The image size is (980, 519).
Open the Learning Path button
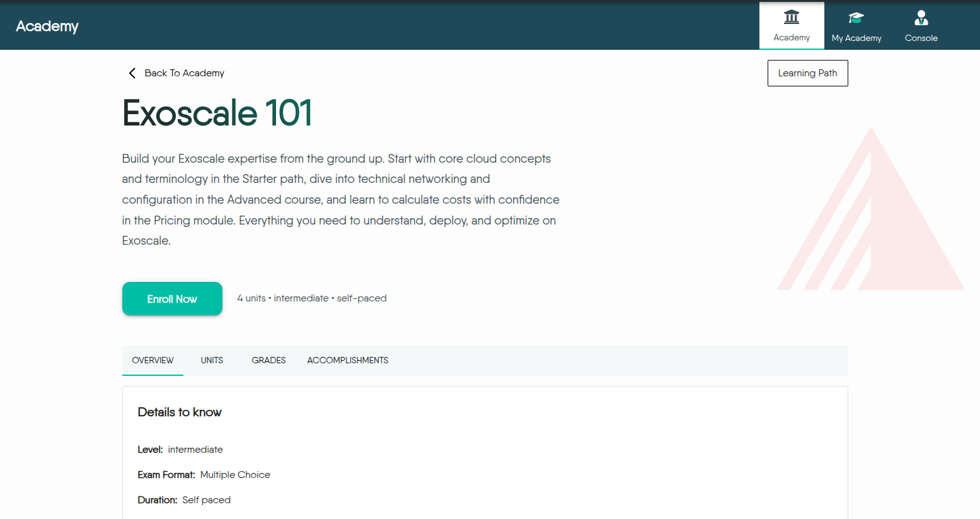[x=807, y=73]
